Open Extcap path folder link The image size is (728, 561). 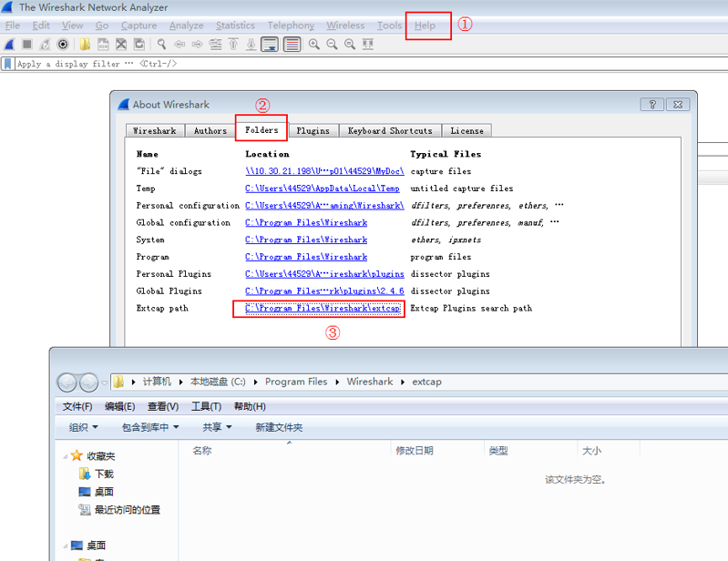(x=323, y=308)
